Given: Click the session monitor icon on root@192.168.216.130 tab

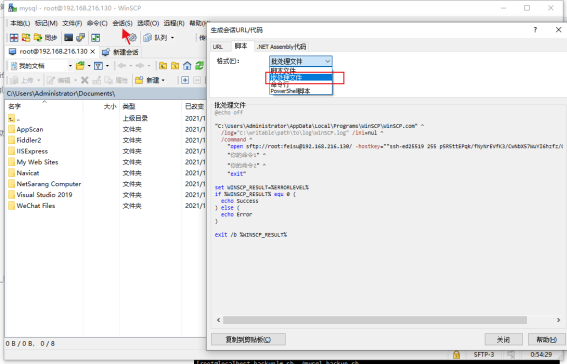Looking at the screenshot, I should (13, 52).
